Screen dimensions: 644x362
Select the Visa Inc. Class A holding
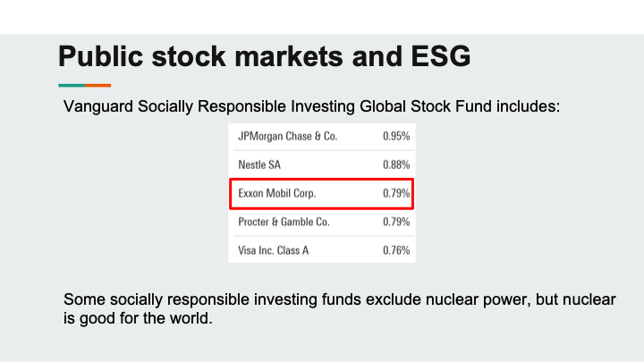coord(273,250)
